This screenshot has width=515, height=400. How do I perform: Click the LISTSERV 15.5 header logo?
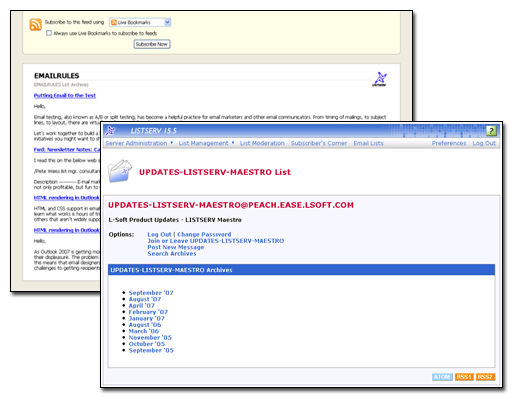coord(111,131)
